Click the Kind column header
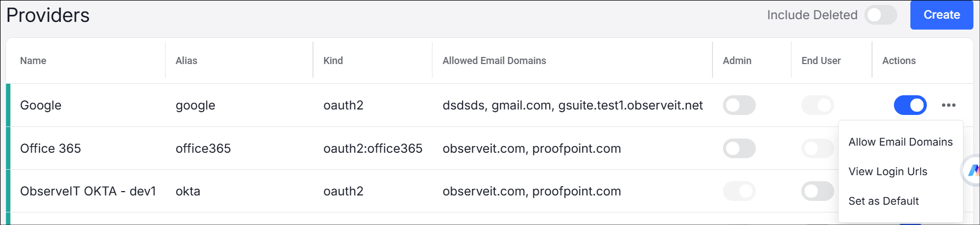This screenshot has width=980, height=225. 333,61
